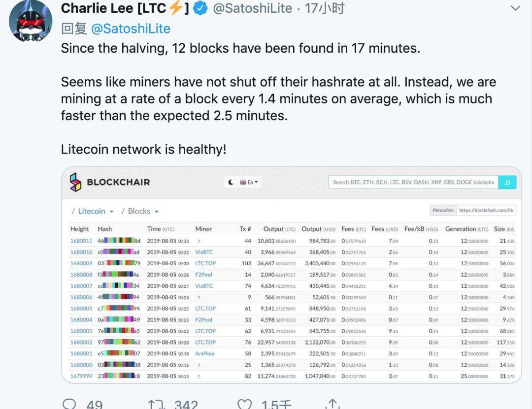Click the teal search magnifier button
532x409 pixels.
click(x=507, y=182)
